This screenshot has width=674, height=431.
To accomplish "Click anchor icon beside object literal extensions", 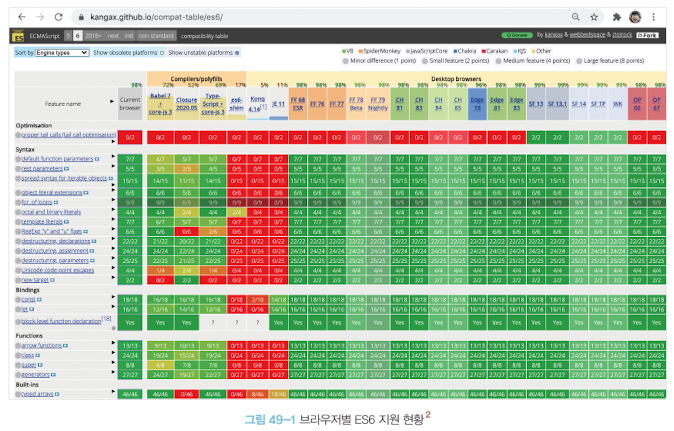I will point(86,193).
